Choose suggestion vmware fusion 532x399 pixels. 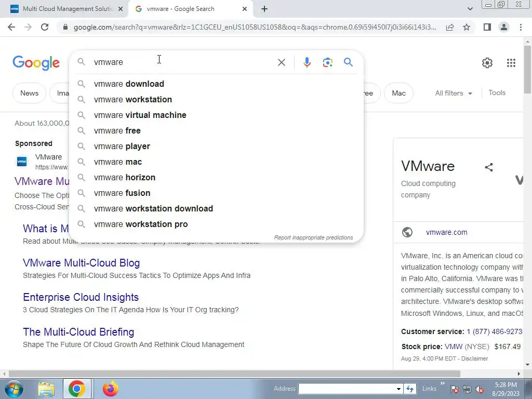pyautogui.click(x=216, y=193)
